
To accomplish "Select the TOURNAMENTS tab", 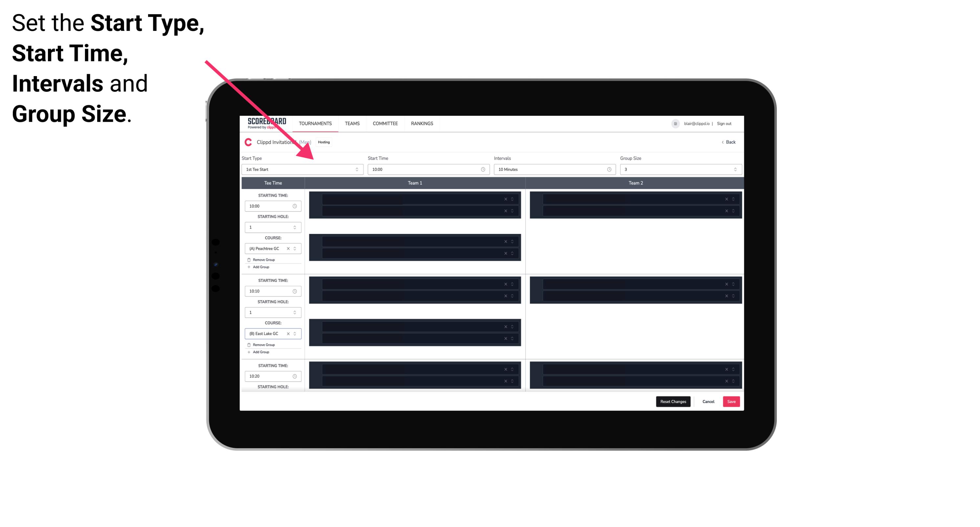I will point(315,123).
